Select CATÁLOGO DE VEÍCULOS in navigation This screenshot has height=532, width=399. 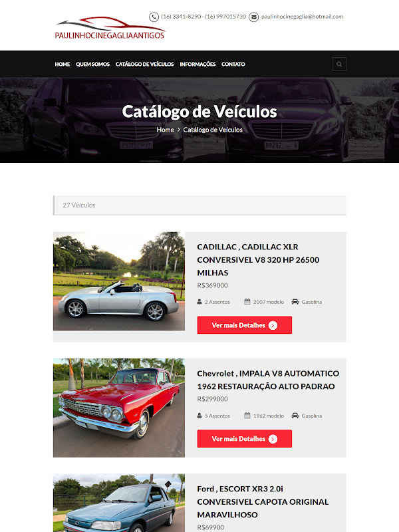[144, 64]
